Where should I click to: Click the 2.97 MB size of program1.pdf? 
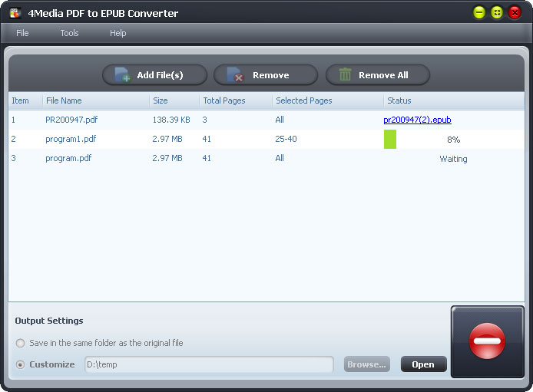[x=167, y=139]
